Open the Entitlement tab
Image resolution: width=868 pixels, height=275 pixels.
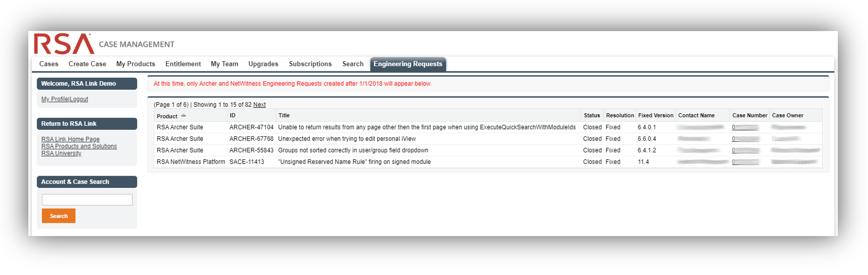tap(183, 64)
